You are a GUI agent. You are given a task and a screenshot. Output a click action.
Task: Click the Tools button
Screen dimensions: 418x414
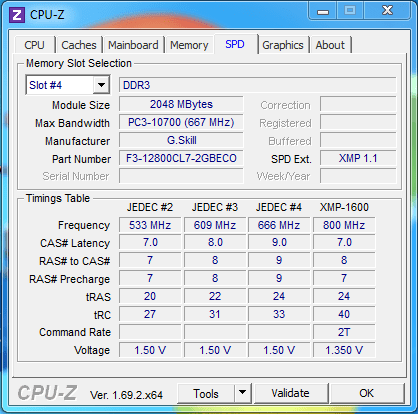point(206,393)
